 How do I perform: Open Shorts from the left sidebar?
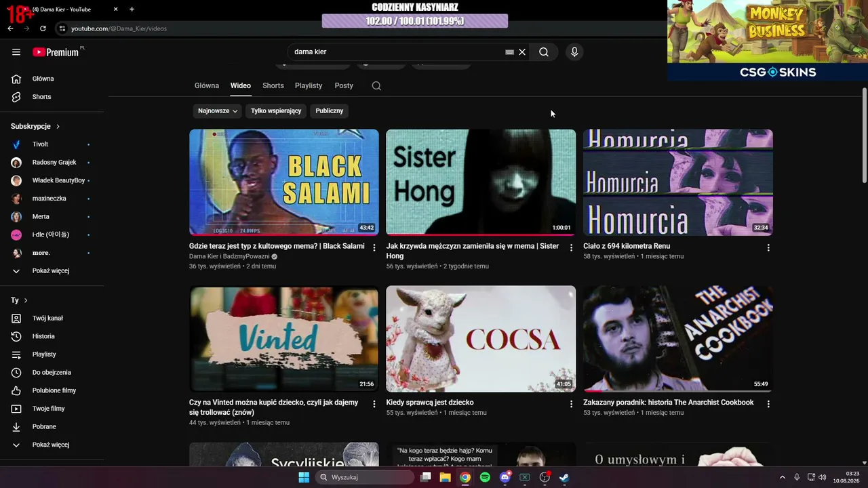pyautogui.click(x=52, y=97)
